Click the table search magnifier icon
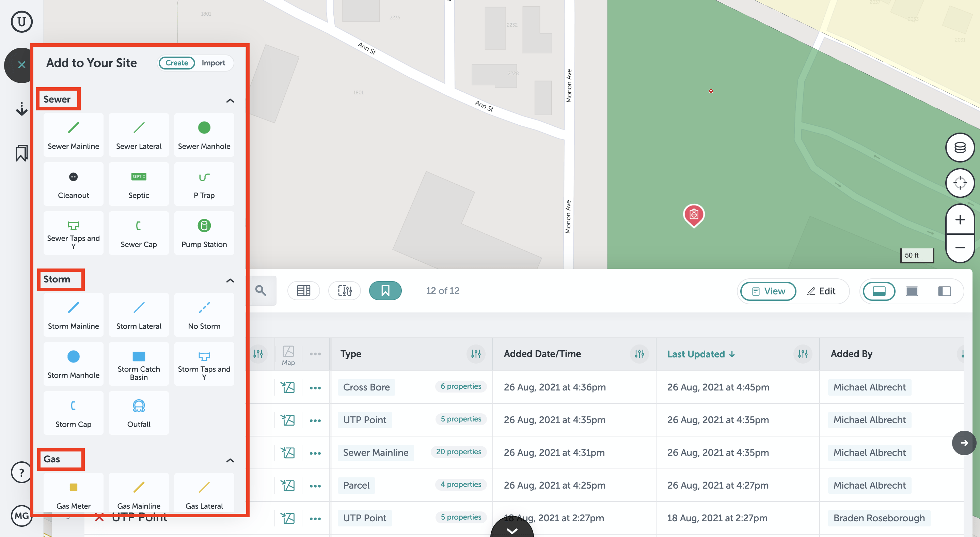 [x=260, y=291]
